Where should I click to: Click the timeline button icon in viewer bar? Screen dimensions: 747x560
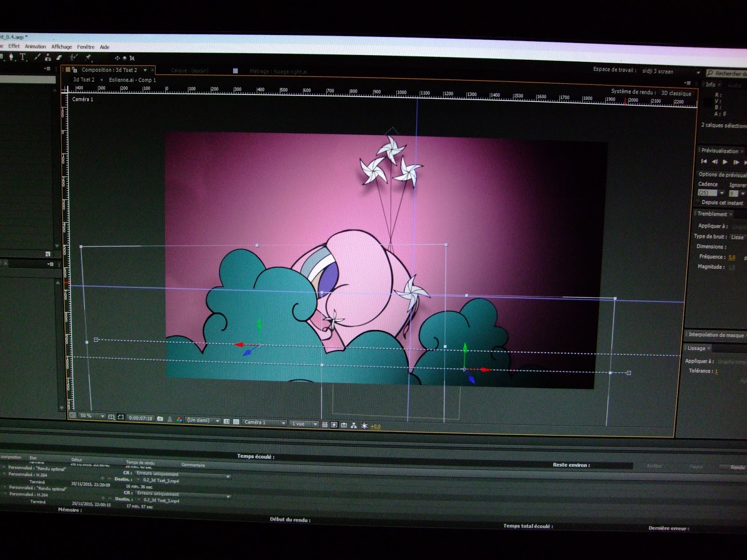[344, 425]
